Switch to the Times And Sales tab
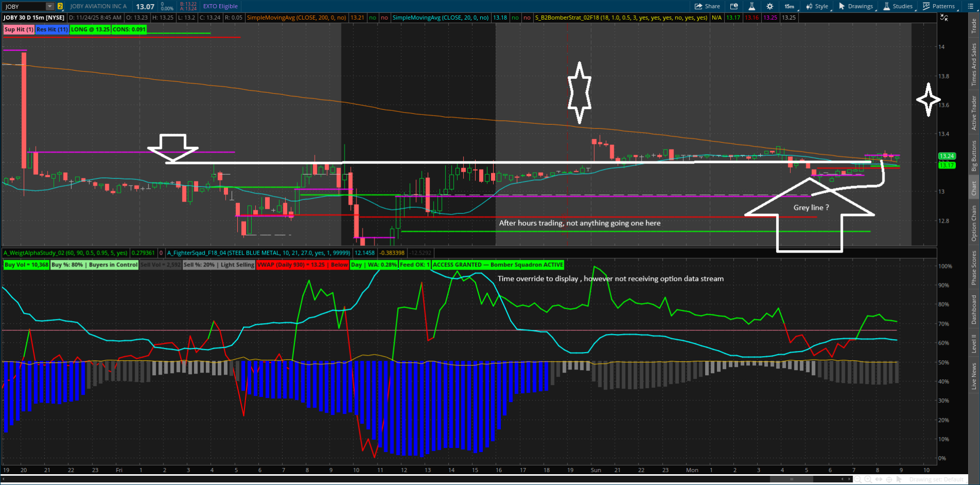This screenshot has height=485, width=980. point(974,64)
